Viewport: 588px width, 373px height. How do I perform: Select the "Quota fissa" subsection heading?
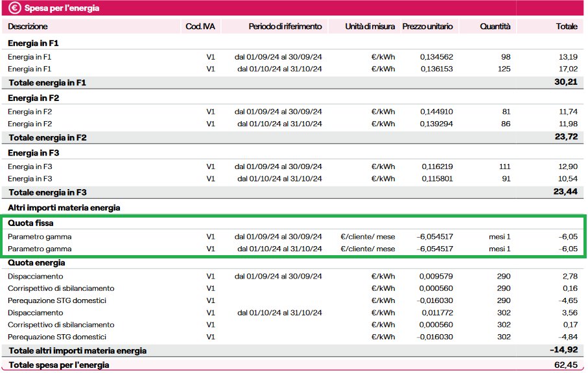point(30,223)
